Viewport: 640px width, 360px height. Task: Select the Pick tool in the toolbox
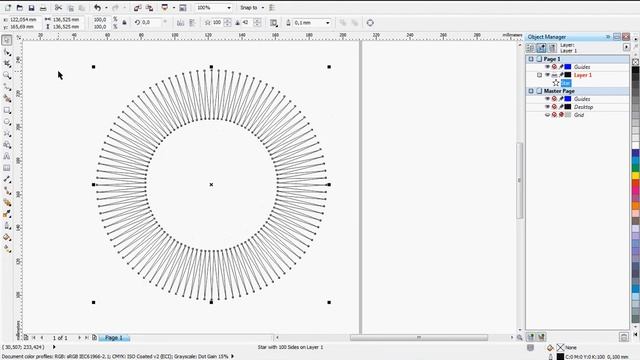[x=7, y=40]
